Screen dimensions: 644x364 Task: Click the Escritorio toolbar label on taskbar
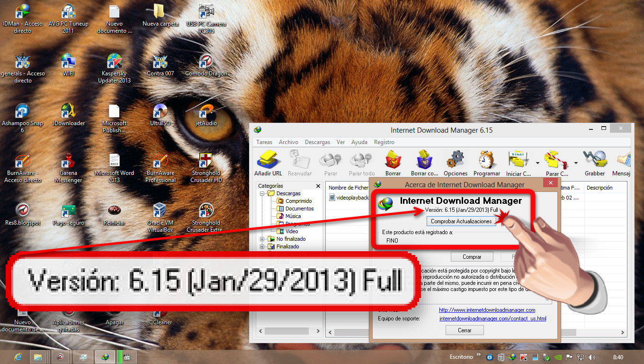click(461, 356)
